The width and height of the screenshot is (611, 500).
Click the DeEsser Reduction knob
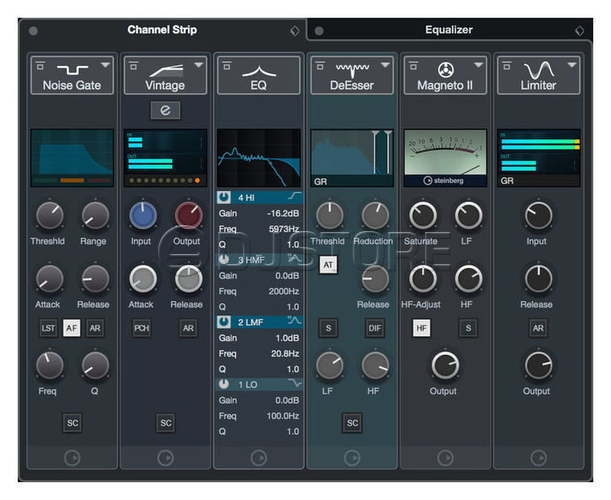coord(375,215)
